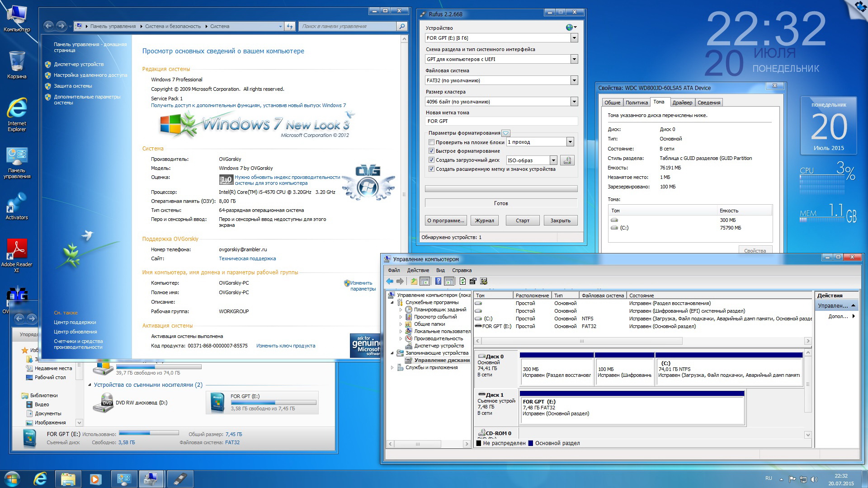Collapse the Storage tree node

pyautogui.click(x=392, y=353)
